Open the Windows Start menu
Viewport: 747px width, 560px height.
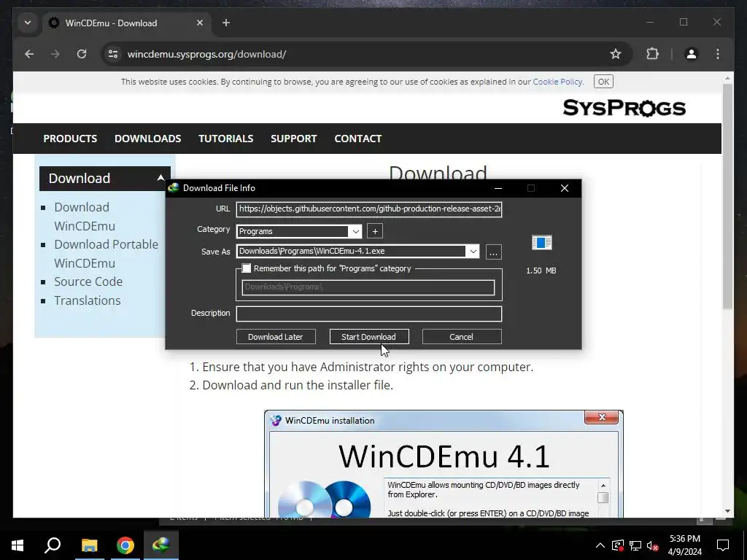(x=18, y=545)
